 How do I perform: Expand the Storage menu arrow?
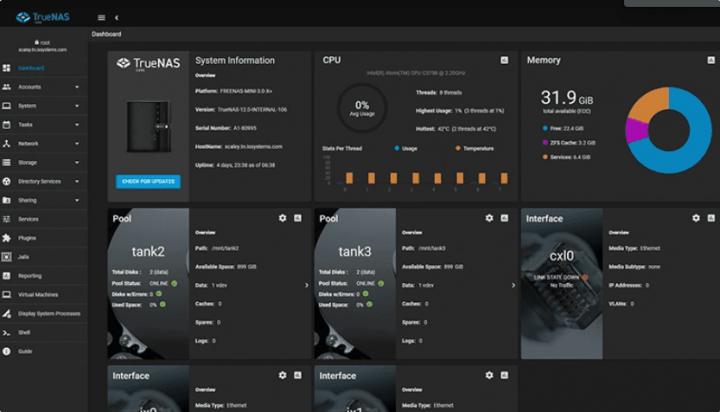tap(77, 162)
